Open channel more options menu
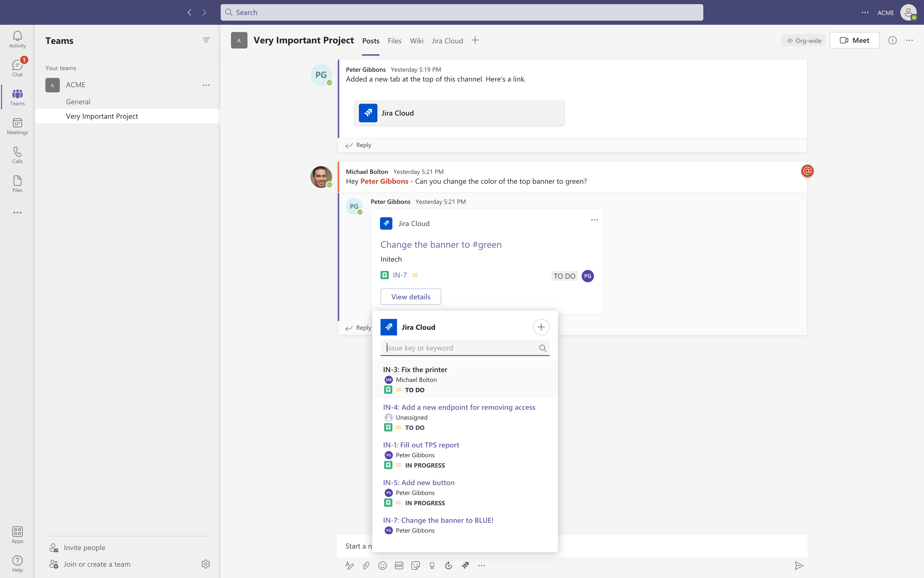Viewport: 924px width, 578px height. click(910, 40)
